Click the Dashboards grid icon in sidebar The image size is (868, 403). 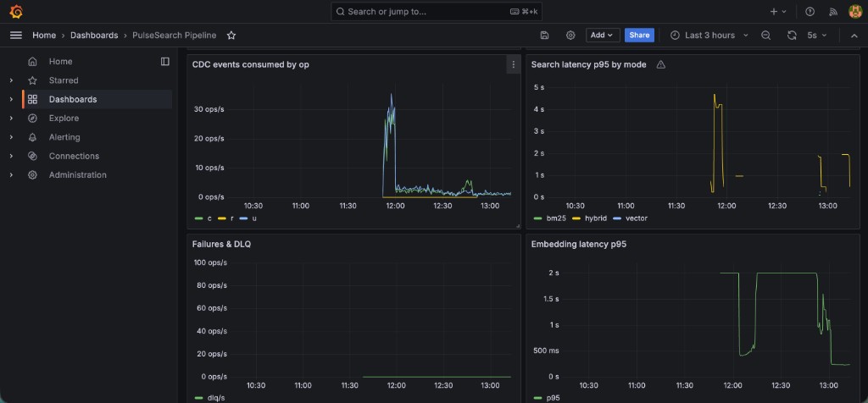33,100
